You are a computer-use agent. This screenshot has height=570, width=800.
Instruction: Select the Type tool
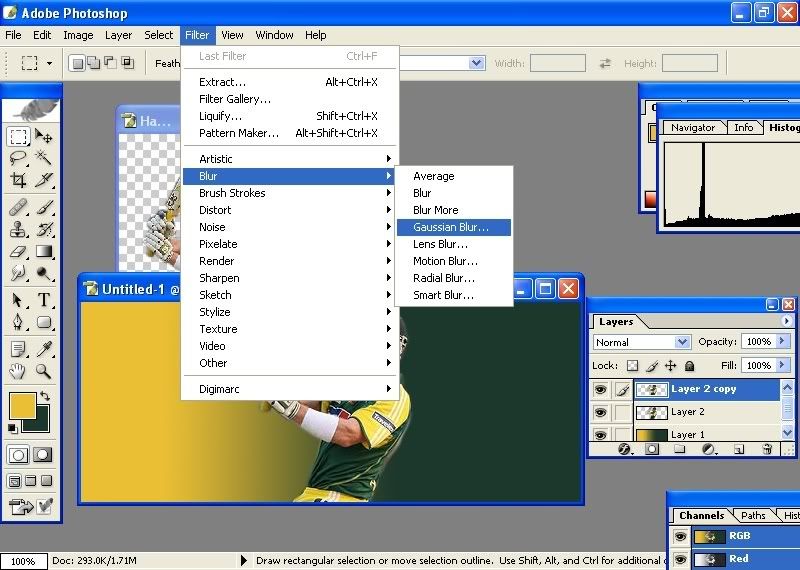pos(43,300)
